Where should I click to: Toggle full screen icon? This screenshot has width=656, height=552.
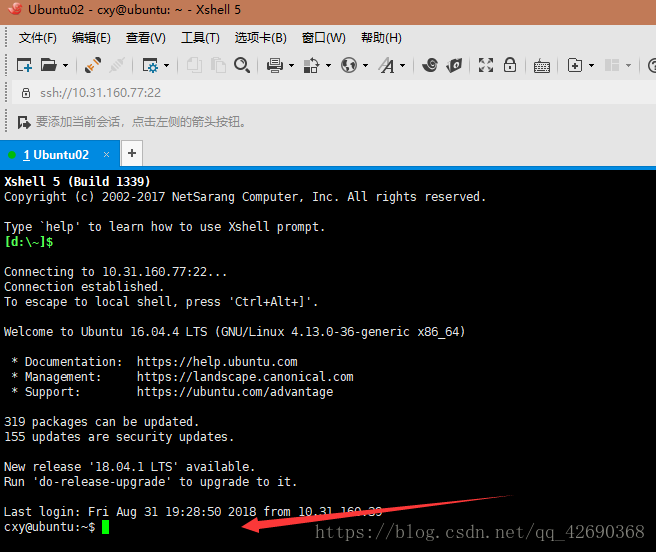(486, 65)
